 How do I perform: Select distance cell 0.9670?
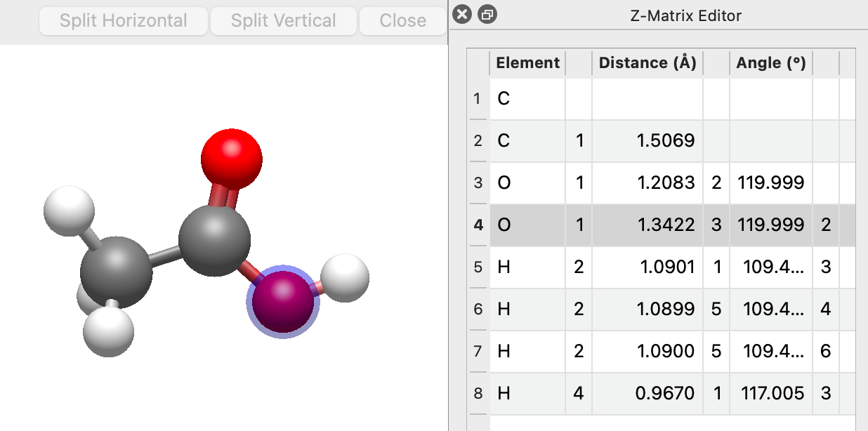pyautogui.click(x=647, y=393)
